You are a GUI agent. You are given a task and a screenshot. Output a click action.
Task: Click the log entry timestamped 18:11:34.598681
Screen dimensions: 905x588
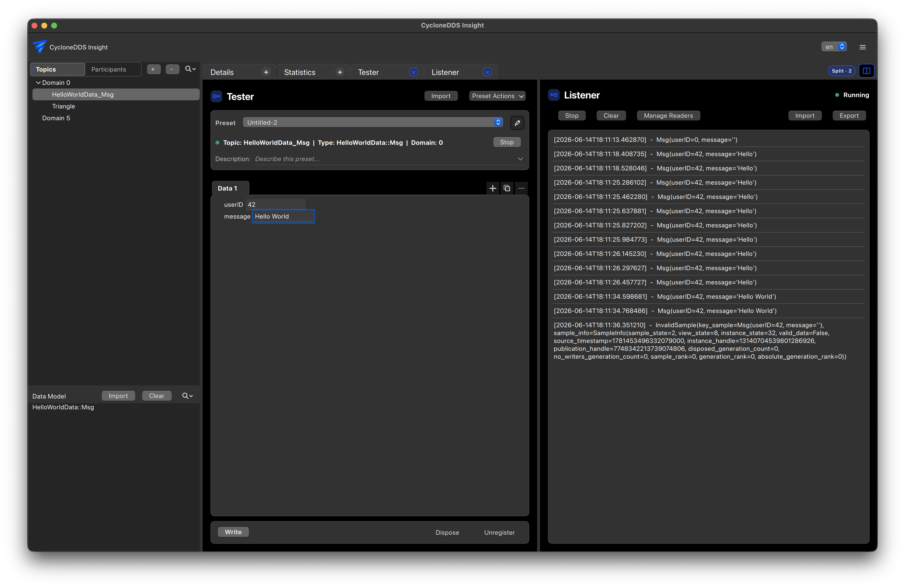coord(709,296)
